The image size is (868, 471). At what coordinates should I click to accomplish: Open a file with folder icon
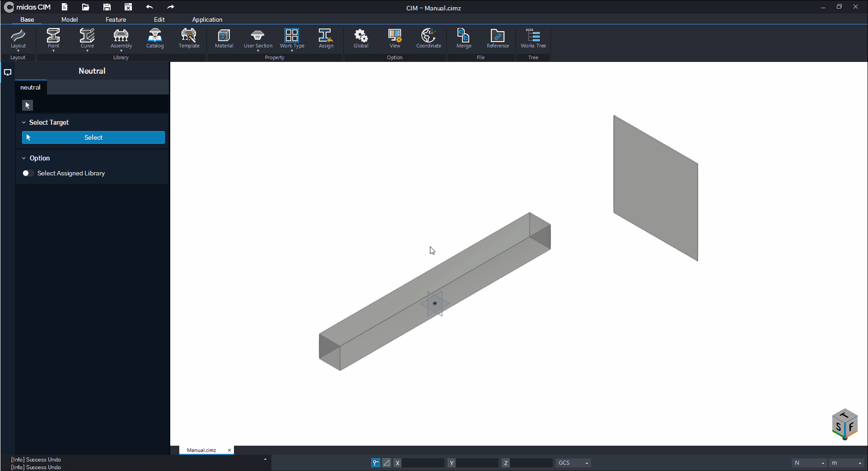85,7
